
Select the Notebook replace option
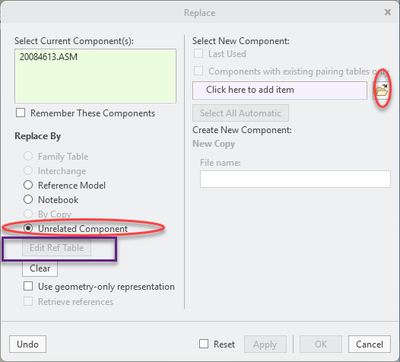[x=28, y=199]
